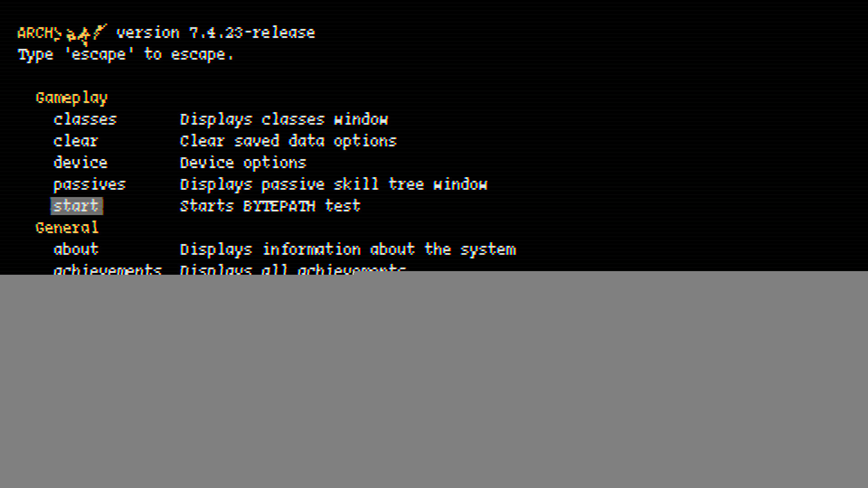Click the version 7.4.23-release text
Viewport: 868px width, 488px height.
tap(216, 33)
